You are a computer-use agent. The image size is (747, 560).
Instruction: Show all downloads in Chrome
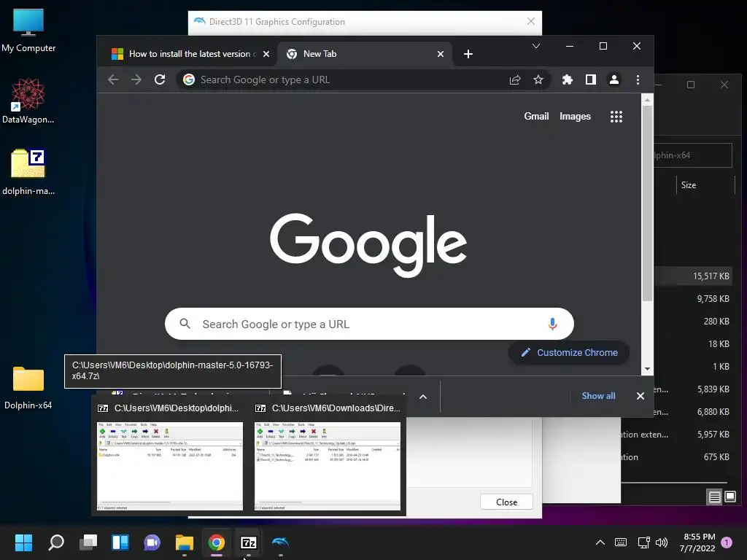click(598, 396)
